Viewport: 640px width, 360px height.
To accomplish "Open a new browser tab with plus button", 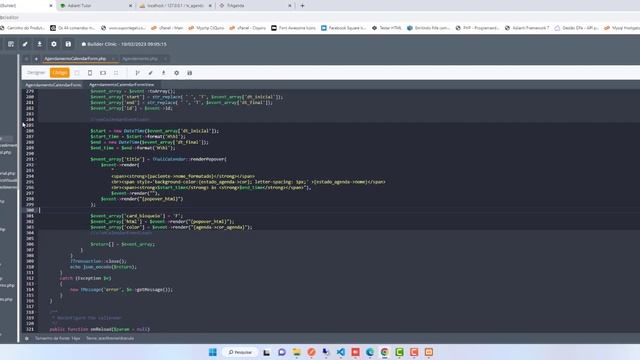I will tap(302, 6).
